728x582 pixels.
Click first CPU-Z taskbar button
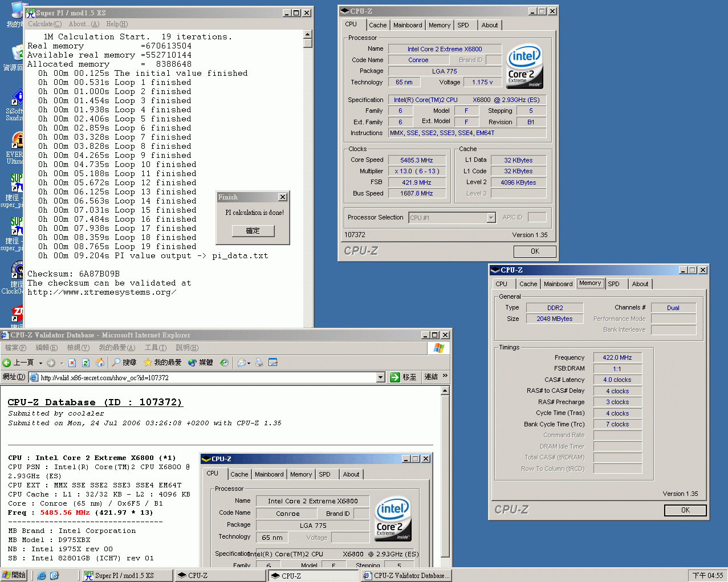tap(220, 576)
